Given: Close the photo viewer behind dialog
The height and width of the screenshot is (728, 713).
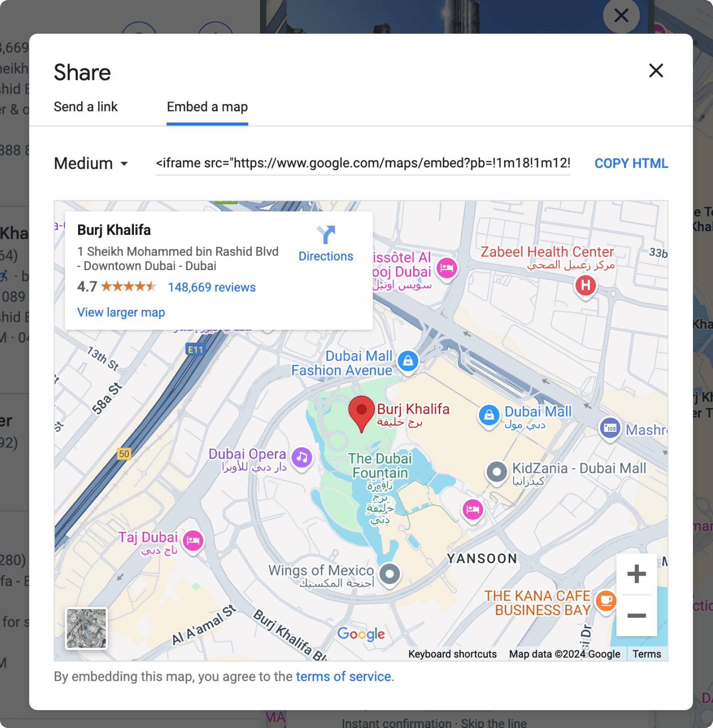Looking at the screenshot, I should coord(621,16).
